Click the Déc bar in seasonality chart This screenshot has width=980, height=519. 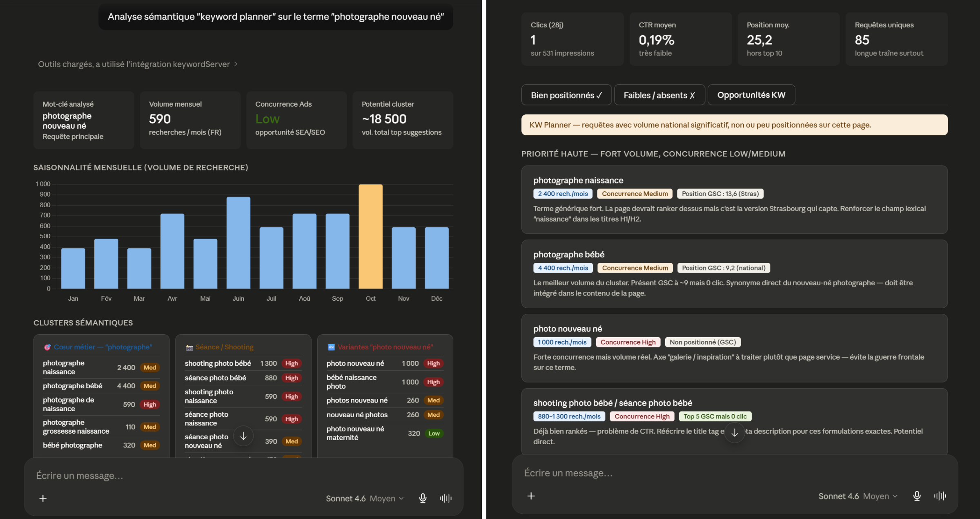coord(437,258)
